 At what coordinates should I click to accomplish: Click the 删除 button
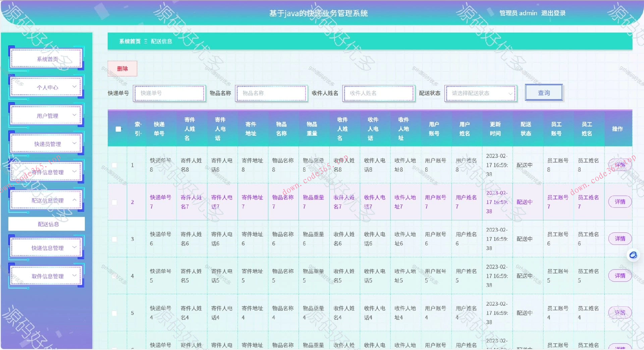[122, 69]
